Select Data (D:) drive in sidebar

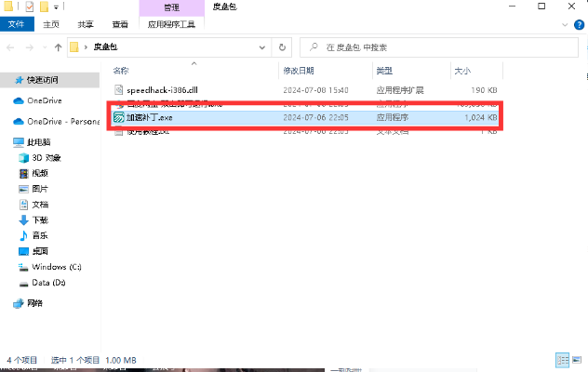(48, 282)
